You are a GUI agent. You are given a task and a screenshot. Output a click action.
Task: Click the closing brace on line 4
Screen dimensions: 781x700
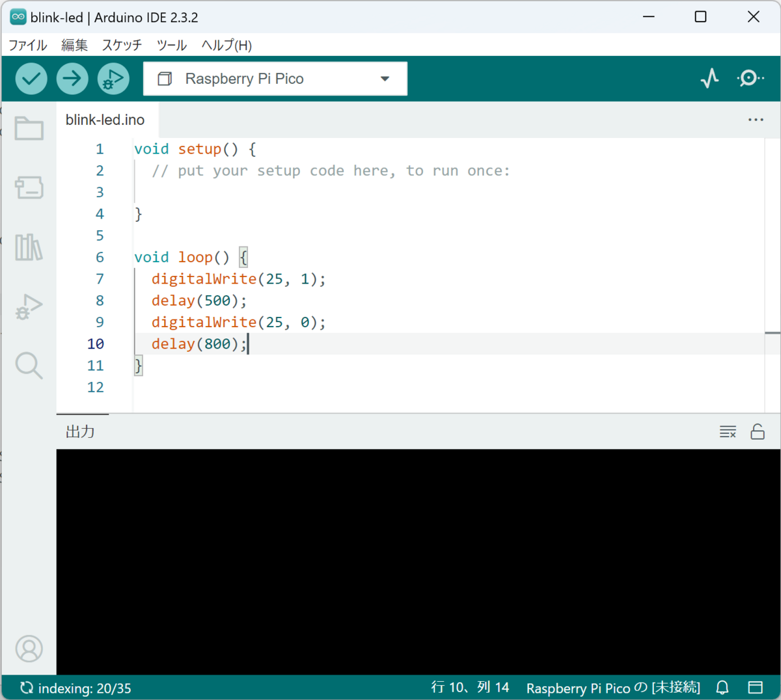pos(138,214)
